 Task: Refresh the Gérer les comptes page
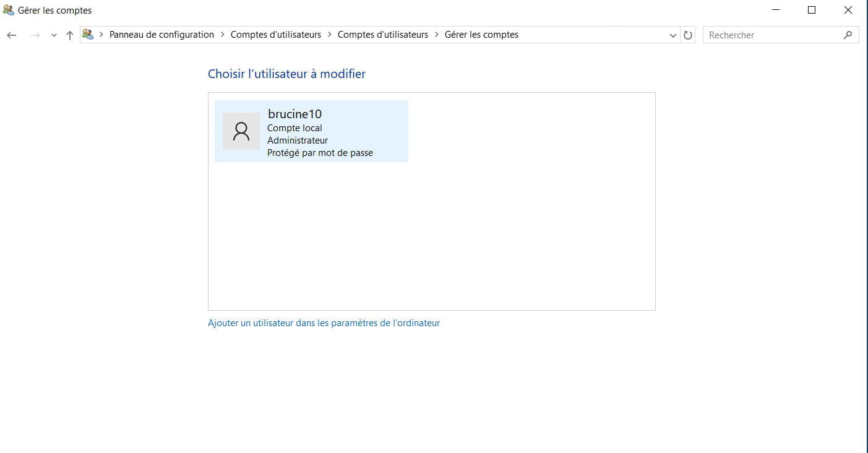(x=688, y=35)
